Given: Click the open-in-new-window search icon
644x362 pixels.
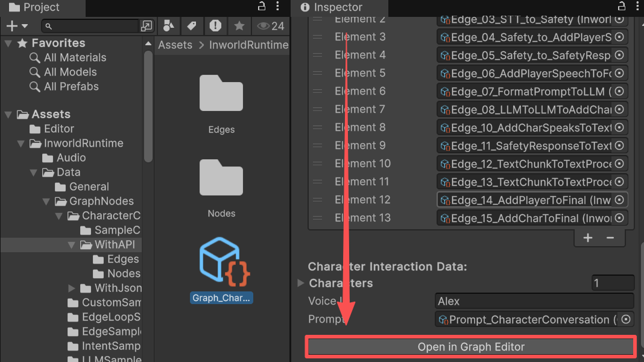Looking at the screenshot, I should (146, 26).
